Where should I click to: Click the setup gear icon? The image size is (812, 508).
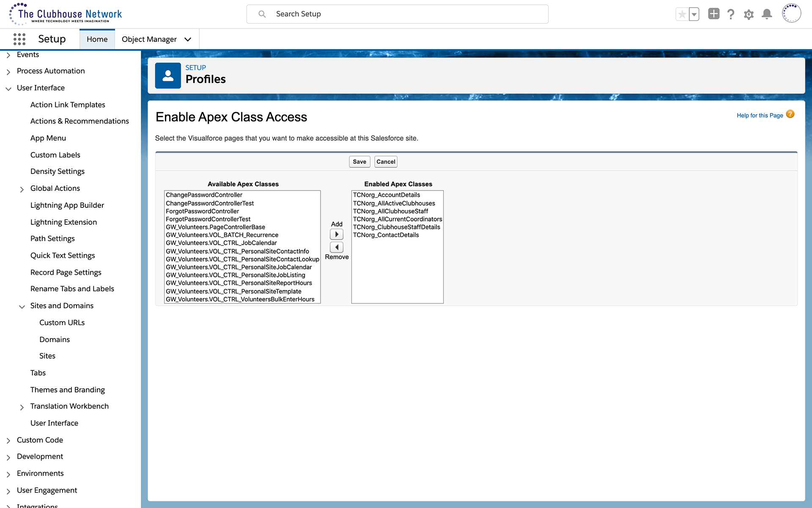click(x=749, y=14)
